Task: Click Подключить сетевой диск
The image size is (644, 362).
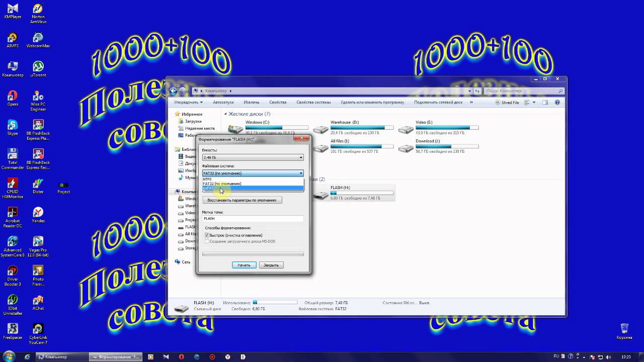Action: [438, 102]
